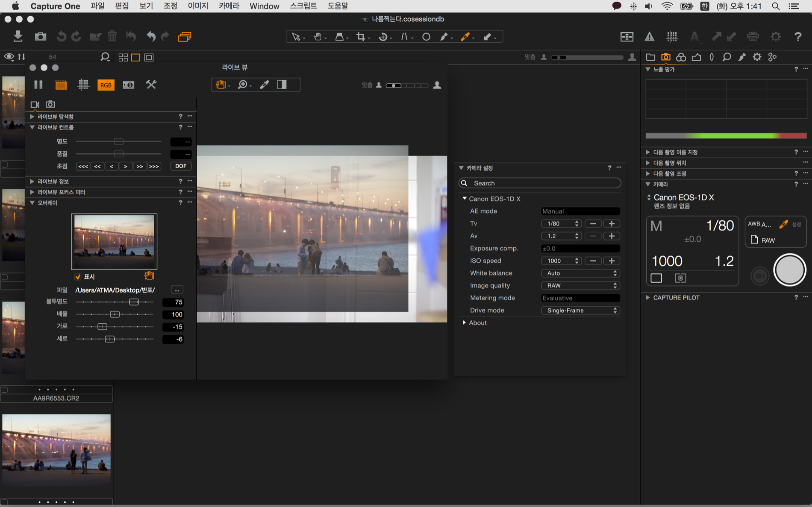The image size is (812, 507).
Task: Open live view wrench settings icon
Action: 151,85
